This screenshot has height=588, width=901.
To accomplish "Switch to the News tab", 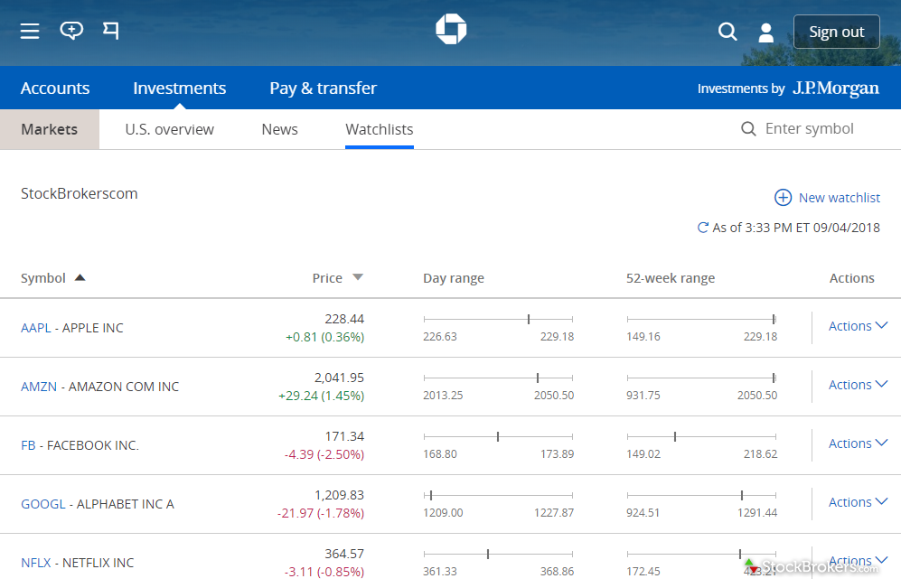I will (x=280, y=129).
